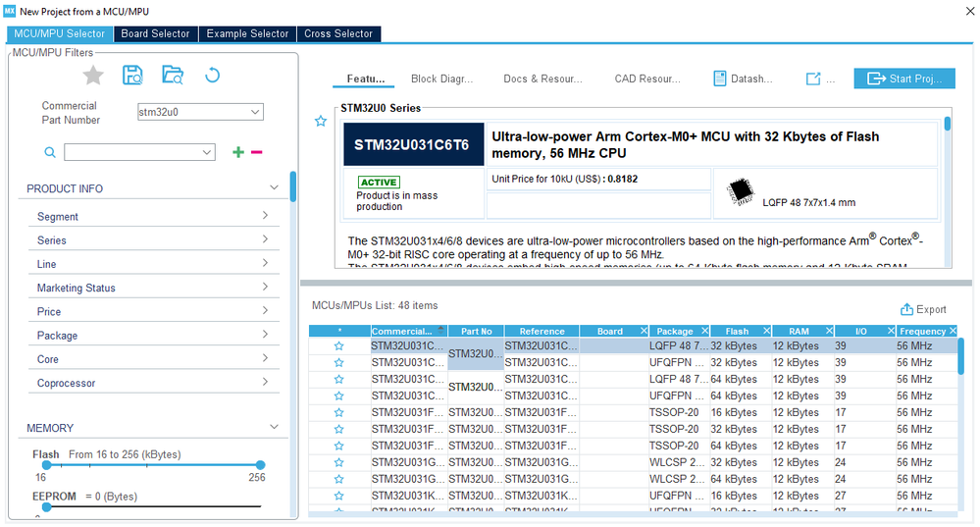Open the CAD Resources tab
Screen dimensions: 980x527
pos(646,79)
